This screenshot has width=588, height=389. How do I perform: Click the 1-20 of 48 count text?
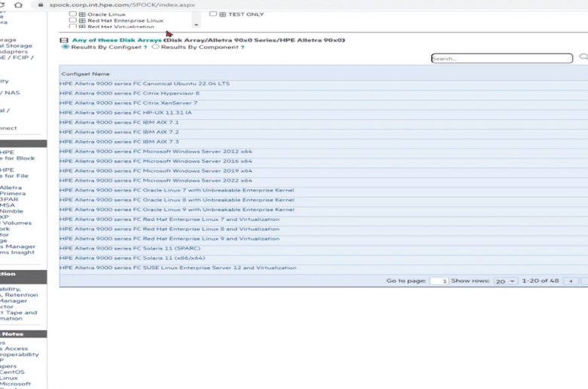click(x=541, y=281)
